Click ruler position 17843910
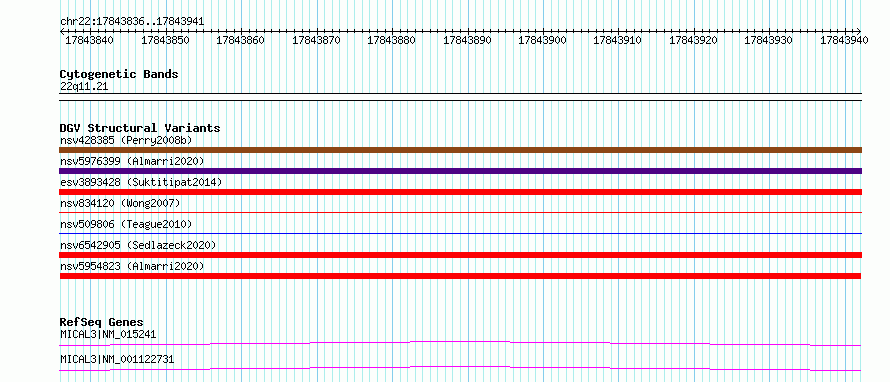Screen dimensions: 890x382 click(618, 41)
